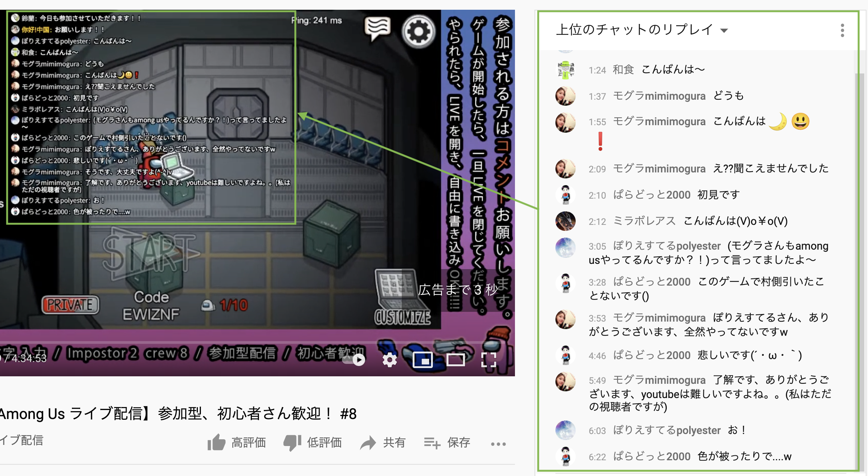Click message え??聞こえませんでした
The image size is (868, 476).
pos(771,169)
